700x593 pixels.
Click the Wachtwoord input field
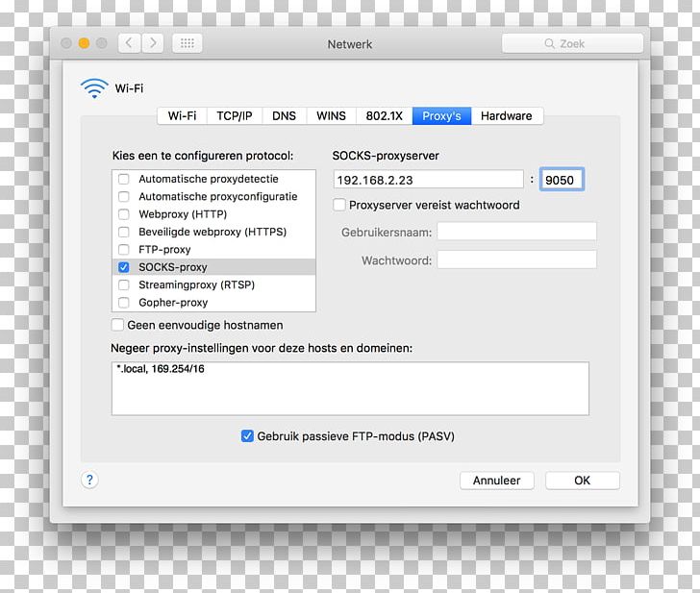(x=516, y=259)
